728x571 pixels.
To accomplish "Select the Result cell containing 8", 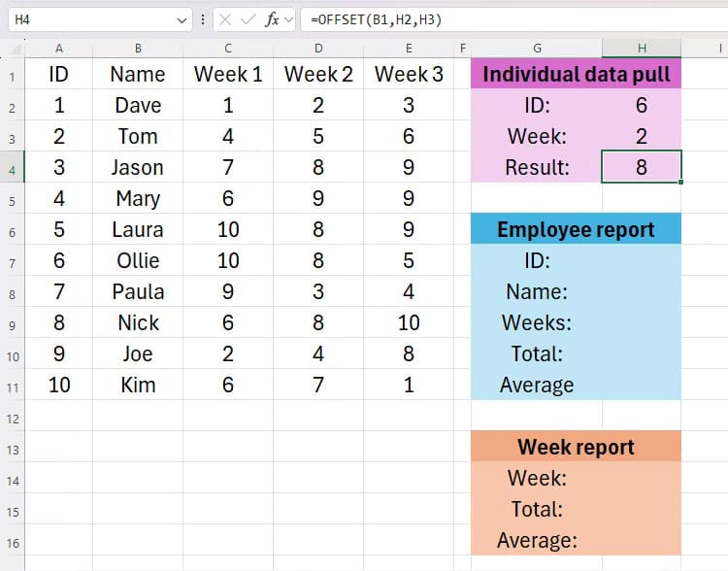I will click(x=641, y=167).
